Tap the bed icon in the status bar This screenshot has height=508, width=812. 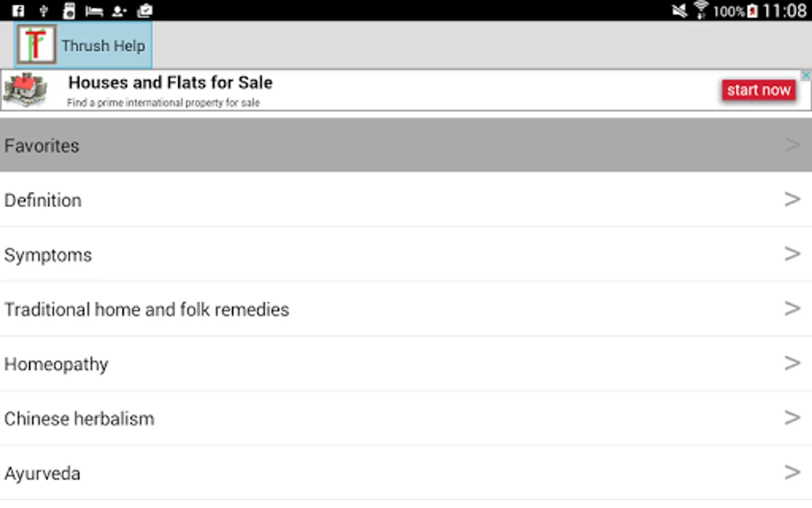point(94,11)
